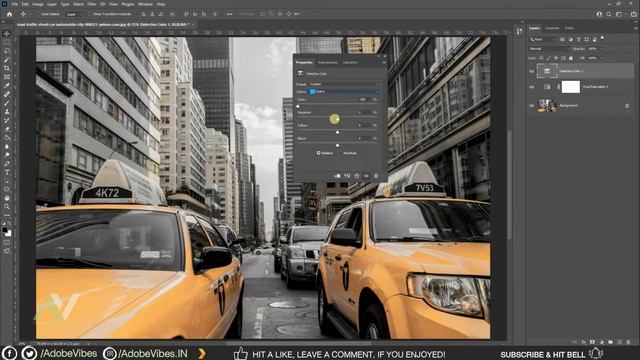This screenshot has height=360, width=640.
Task: Toggle adjustment visibility icon in Properties panel
Action: (366, 176)
